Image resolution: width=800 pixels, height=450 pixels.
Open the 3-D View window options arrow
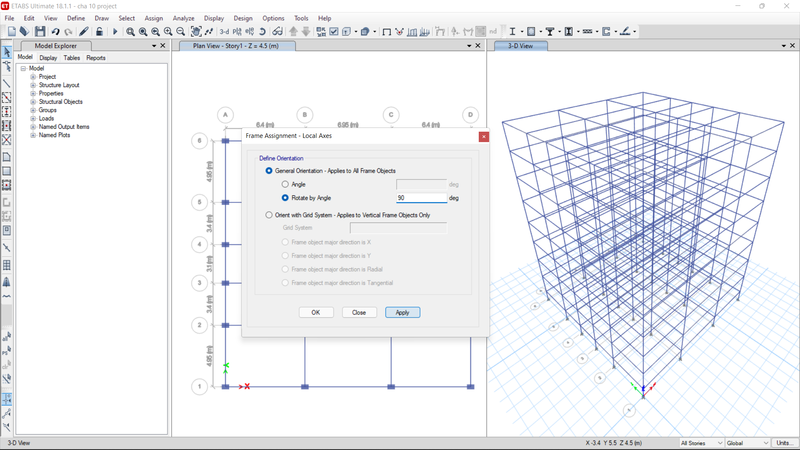pyautogui.click(x=784, y=46)
